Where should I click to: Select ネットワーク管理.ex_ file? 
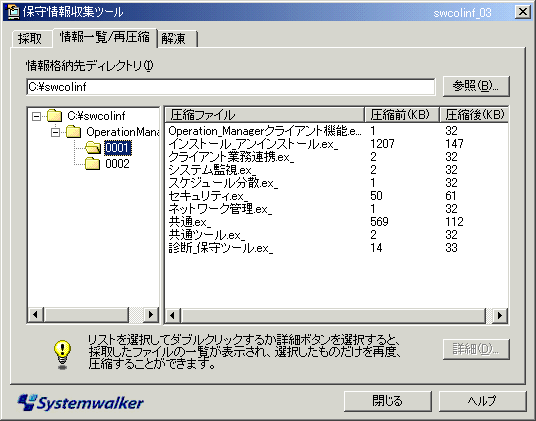click(220, 209)
